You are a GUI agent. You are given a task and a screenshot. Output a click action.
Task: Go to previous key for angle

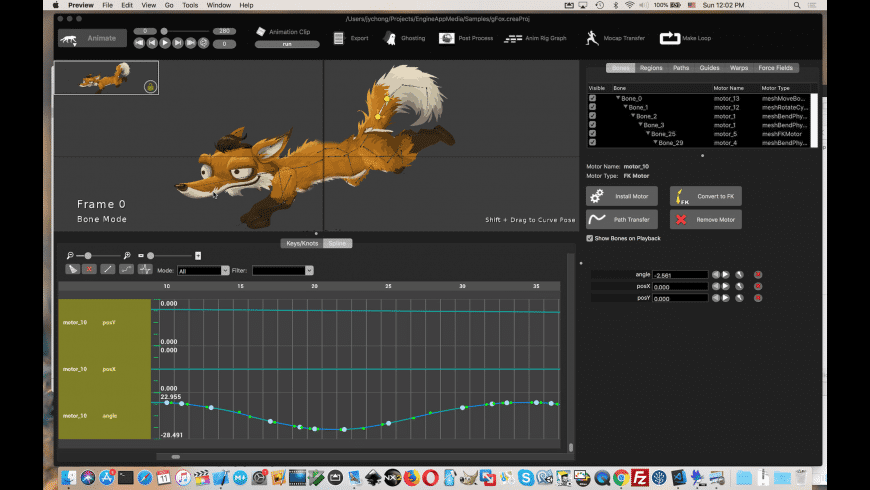point(716,275)
